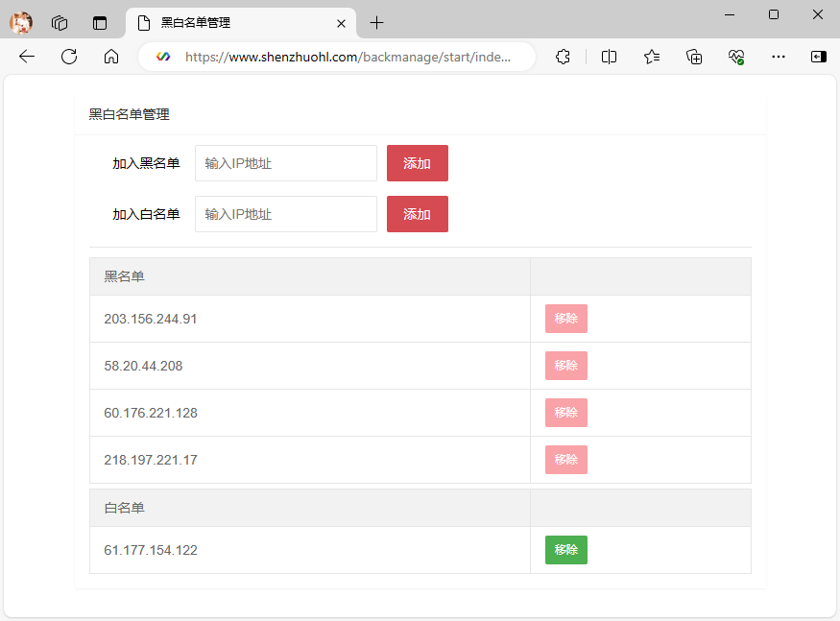Select the 黑白名单管理 tab
Viewport: 840px width, 621px height.
point(230,22)
